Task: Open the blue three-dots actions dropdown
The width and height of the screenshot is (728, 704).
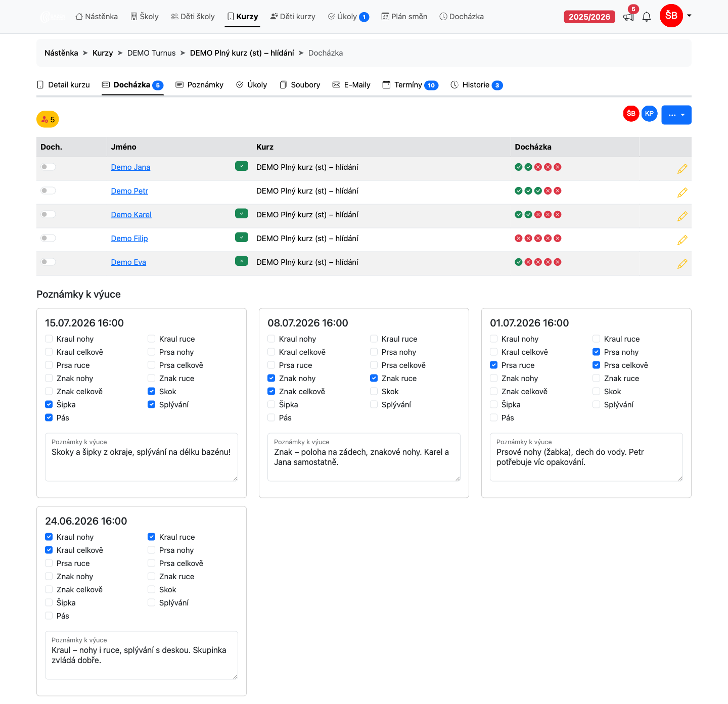Action: (x=676, y=115)
